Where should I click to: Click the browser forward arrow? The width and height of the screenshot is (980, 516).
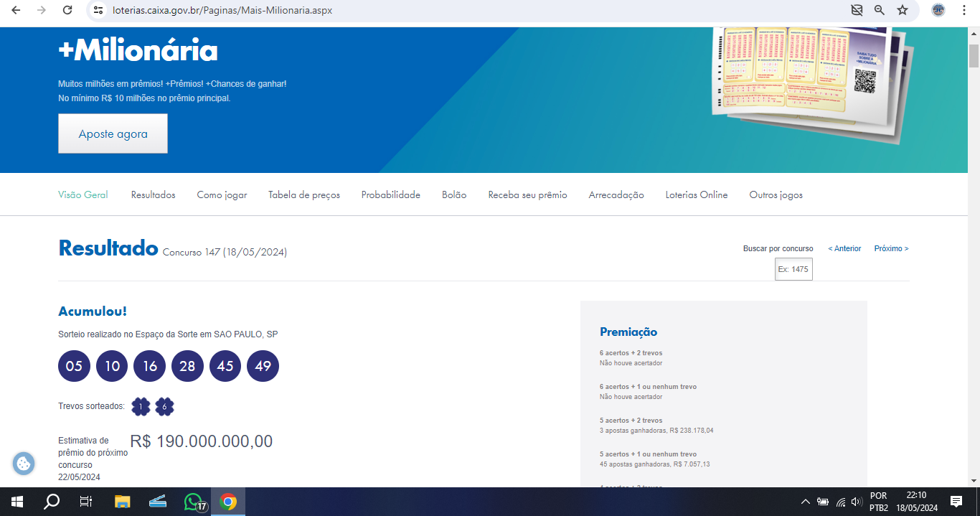[x=42, y=10]
